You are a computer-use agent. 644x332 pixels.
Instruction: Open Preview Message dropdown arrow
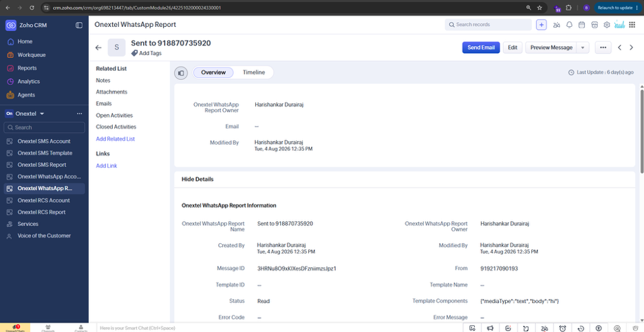pos(583,48)
